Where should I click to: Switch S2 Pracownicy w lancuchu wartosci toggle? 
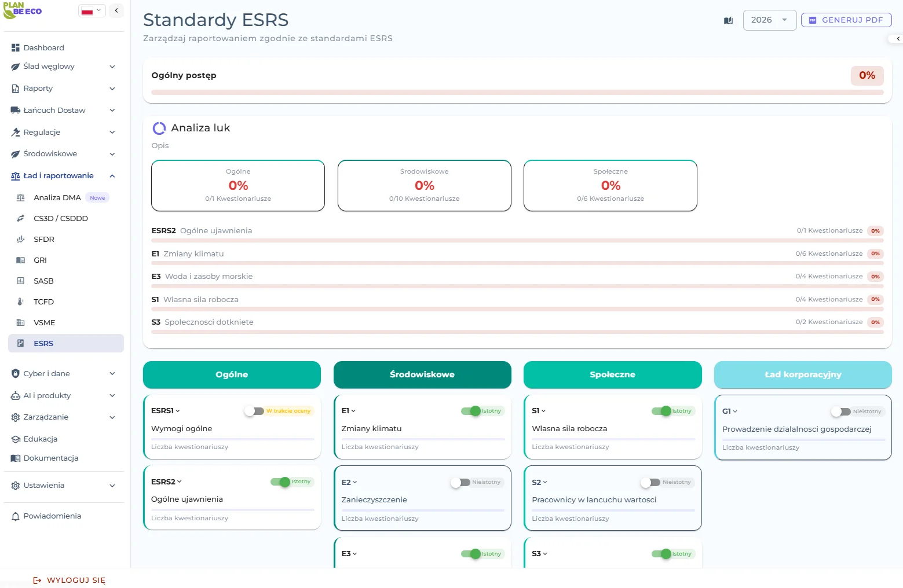coord(650,482)
